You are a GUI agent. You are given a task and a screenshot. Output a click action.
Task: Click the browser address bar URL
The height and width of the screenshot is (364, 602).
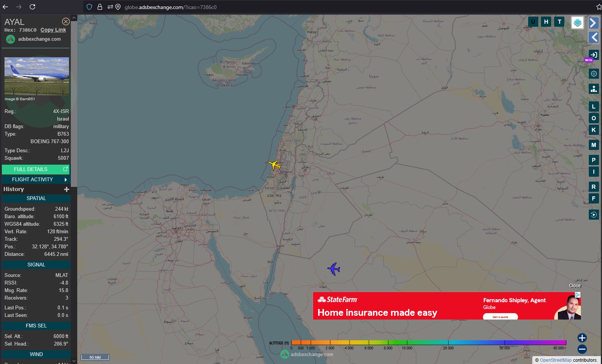point(171,7)
